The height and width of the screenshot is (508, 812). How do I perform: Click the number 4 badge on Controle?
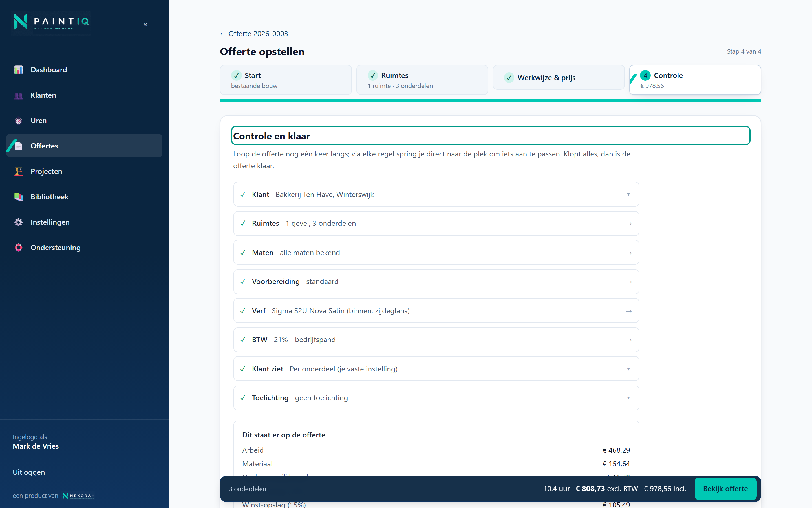(645, 75)
